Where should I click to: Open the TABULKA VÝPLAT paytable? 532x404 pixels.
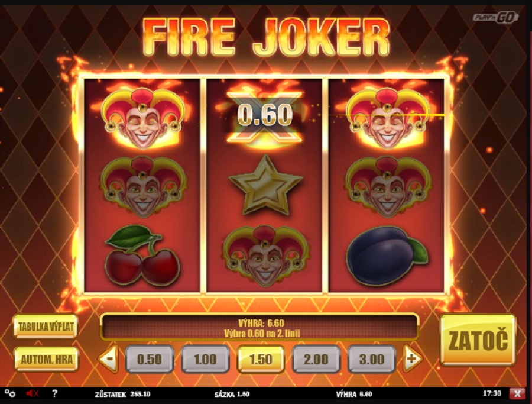pos(46,327)
